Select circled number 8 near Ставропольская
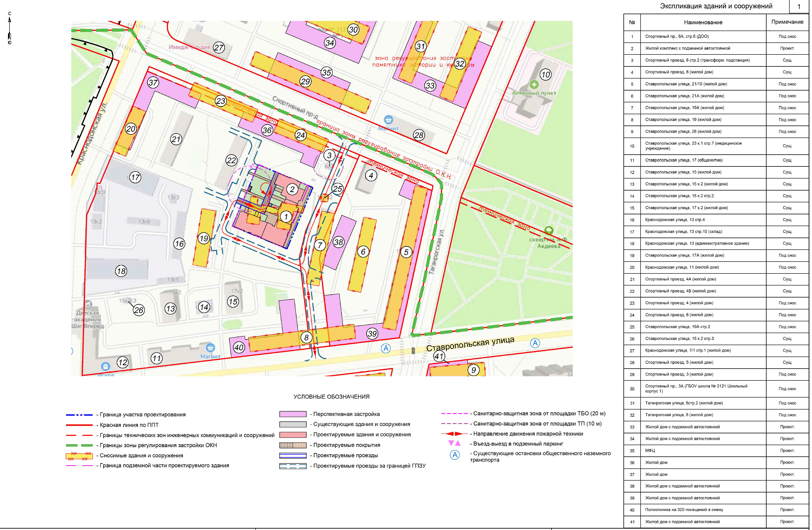The width and height of the screenshot is (812, 530). pos(306,338)
